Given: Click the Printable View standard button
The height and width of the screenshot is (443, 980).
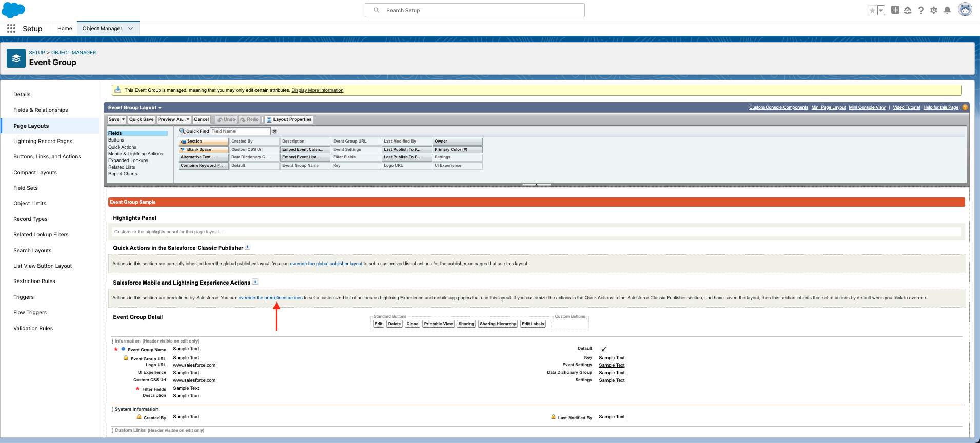Looking at the screenshot, I should 439,324.
